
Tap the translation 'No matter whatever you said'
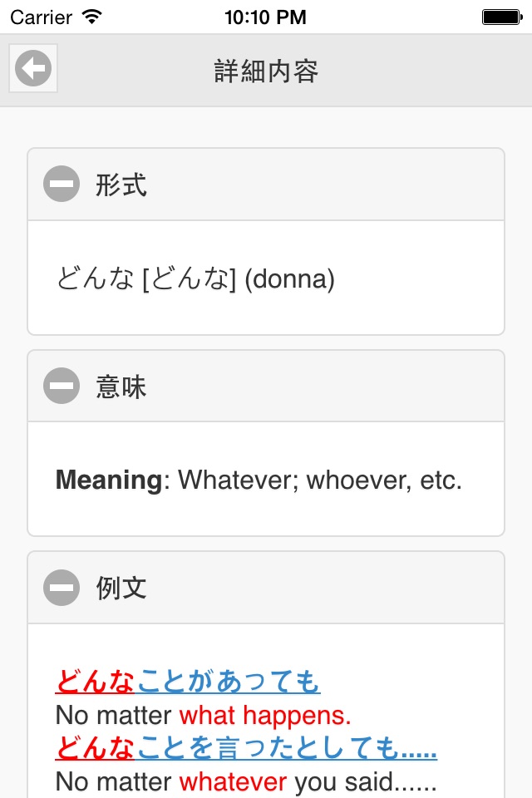coord(246,781)
